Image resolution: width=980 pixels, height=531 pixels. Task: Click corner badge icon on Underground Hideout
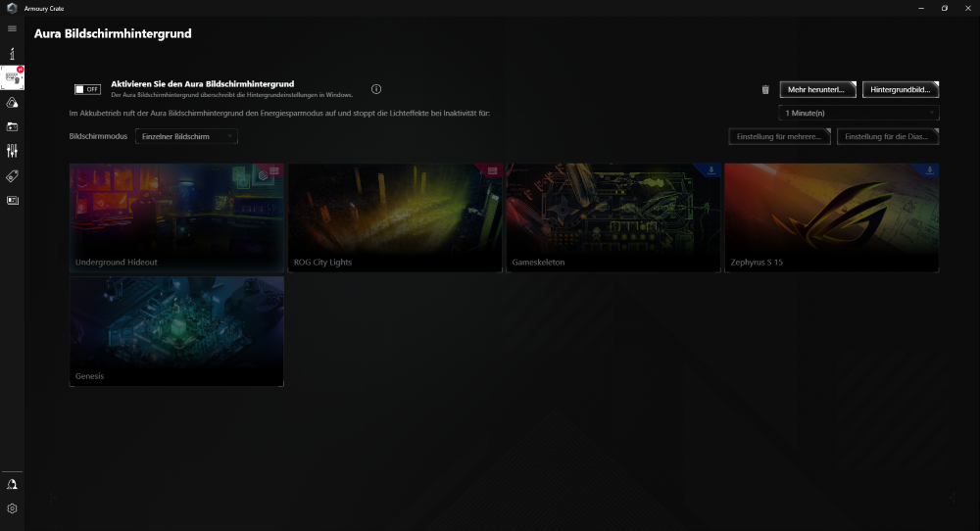273,169
